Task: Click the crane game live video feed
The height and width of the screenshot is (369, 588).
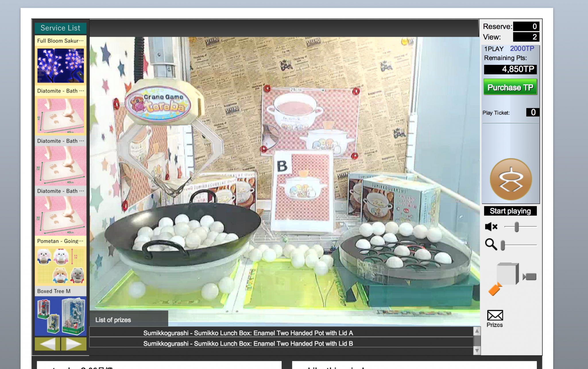Action: [285, 181]
